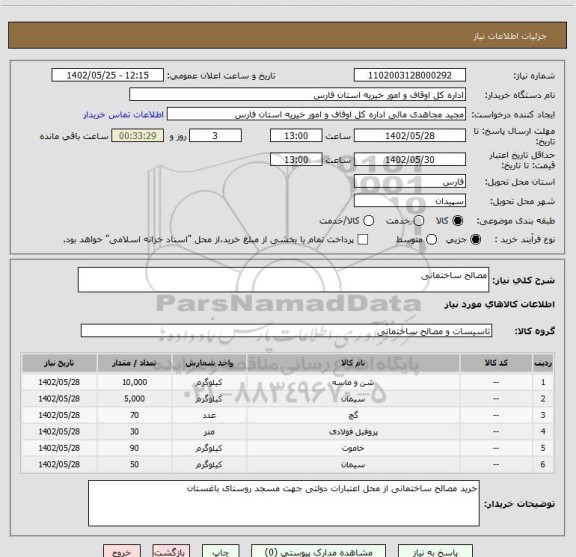Choose the جزیی purchase type option

[x=475, y=240]
